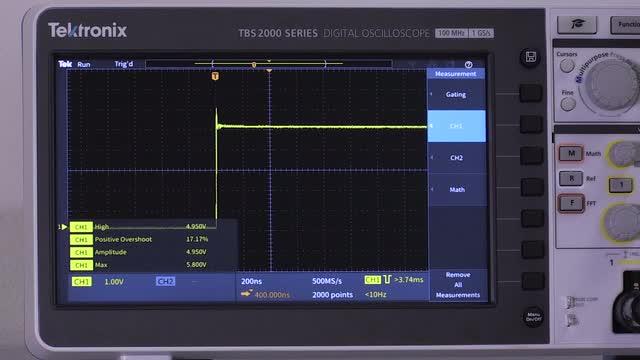Click the channel 1 ground reference arrow
The image size is (640, 360).
(x=63, y=227)
